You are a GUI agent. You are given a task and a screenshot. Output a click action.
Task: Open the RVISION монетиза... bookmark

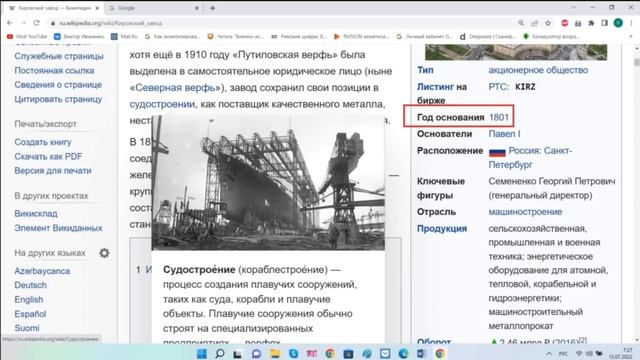pos(361,36)
